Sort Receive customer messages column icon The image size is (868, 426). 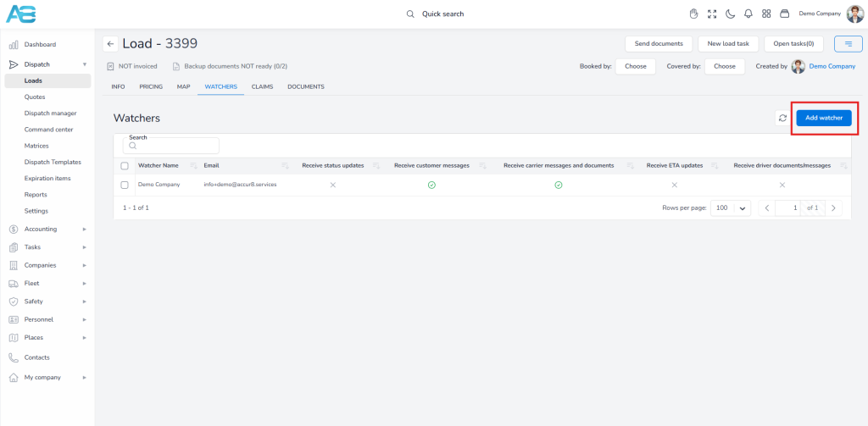[482, 165]
